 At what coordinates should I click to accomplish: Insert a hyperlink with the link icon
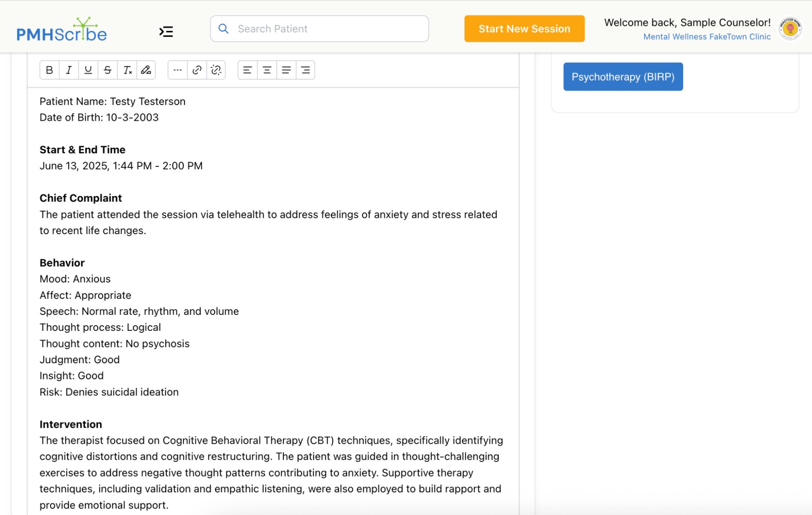(197, 70)
